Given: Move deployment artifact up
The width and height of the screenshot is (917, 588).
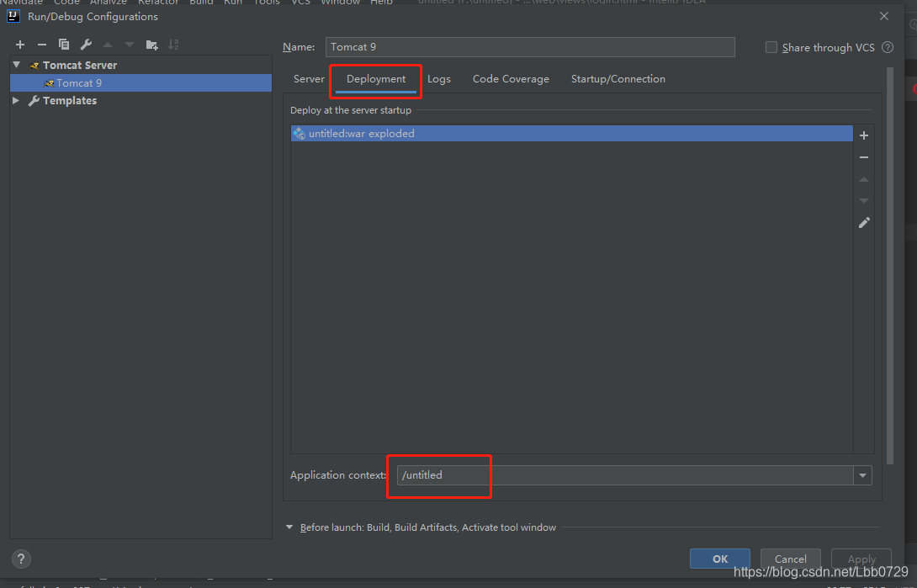Looking at the screenshot, I should (864, 179).
